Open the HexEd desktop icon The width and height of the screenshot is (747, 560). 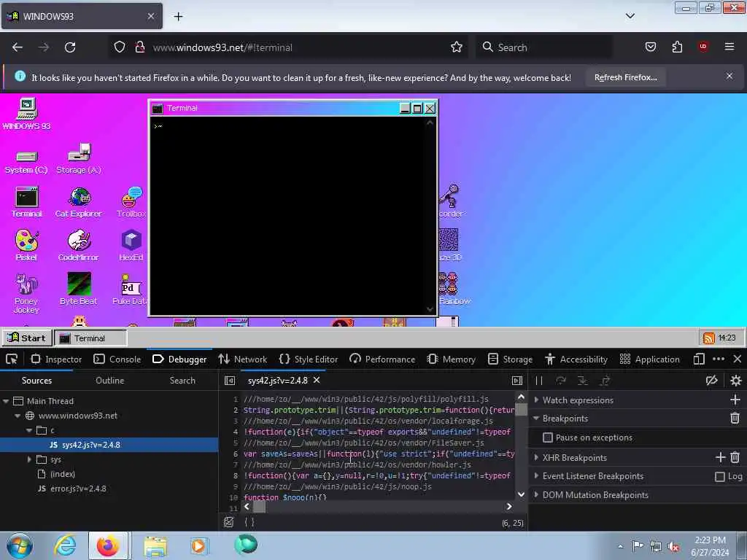[131, 245]
